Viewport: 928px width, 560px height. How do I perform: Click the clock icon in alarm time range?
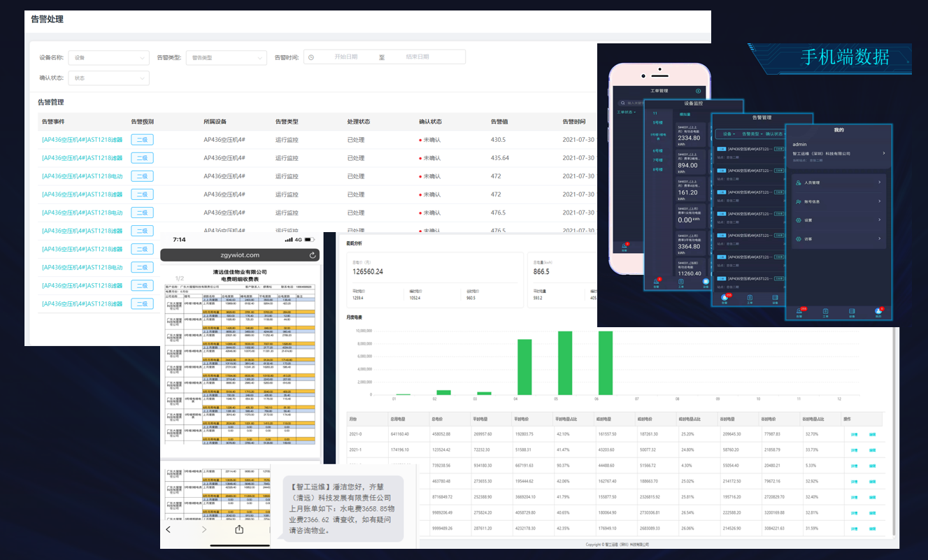[x=311, y=57]
